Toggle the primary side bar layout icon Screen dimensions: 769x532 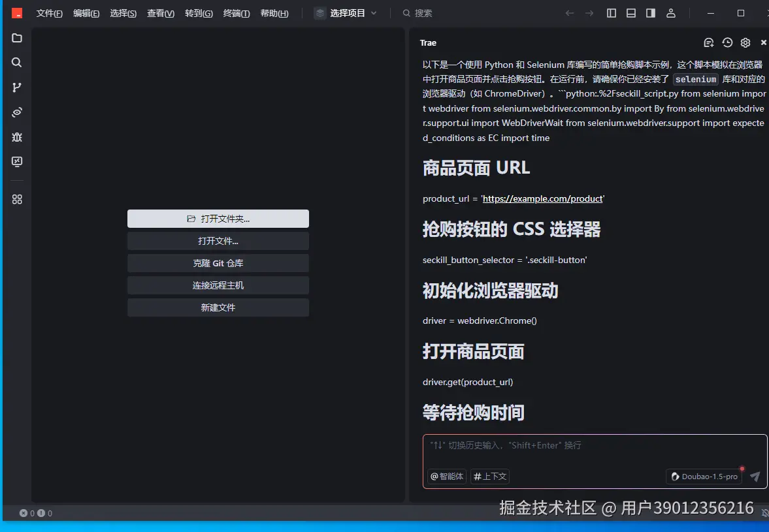coord(611,13)
